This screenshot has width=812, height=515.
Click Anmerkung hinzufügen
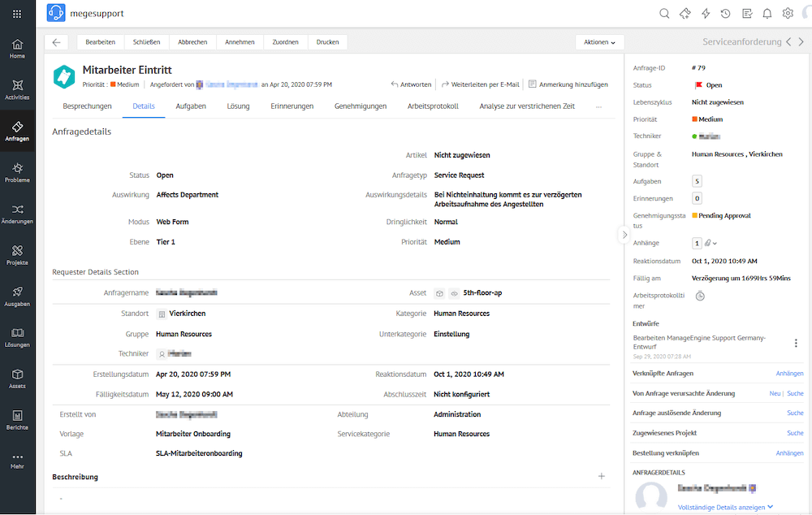click(568, 84)
